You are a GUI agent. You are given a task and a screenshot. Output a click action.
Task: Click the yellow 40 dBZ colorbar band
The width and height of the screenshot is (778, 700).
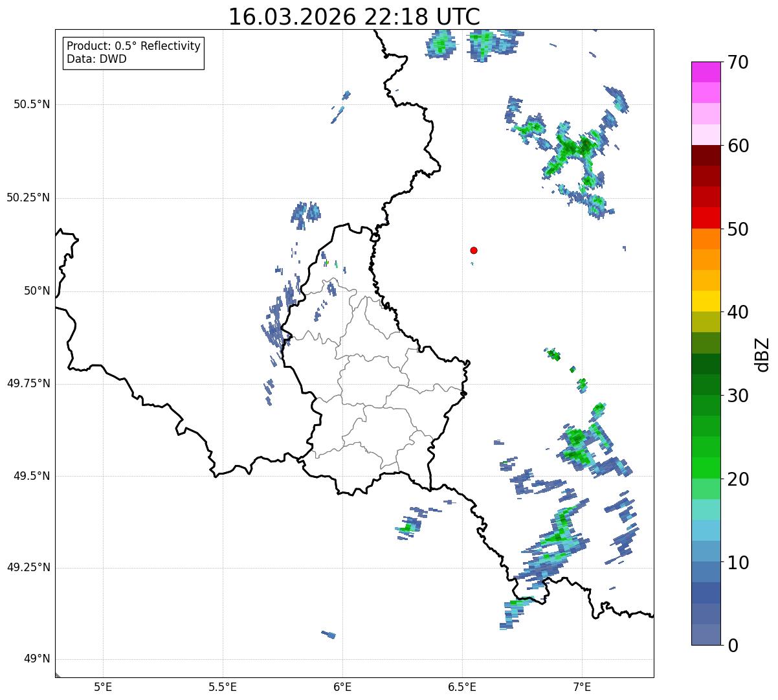click(x=705, y=301)
